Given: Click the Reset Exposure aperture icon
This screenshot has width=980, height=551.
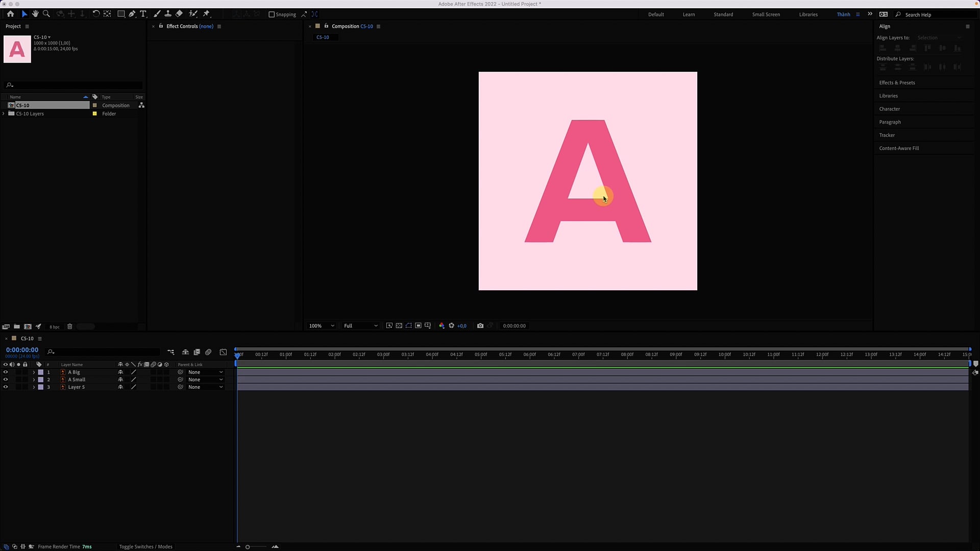Looking at the screenshot, I should click(x=451, y=325).
